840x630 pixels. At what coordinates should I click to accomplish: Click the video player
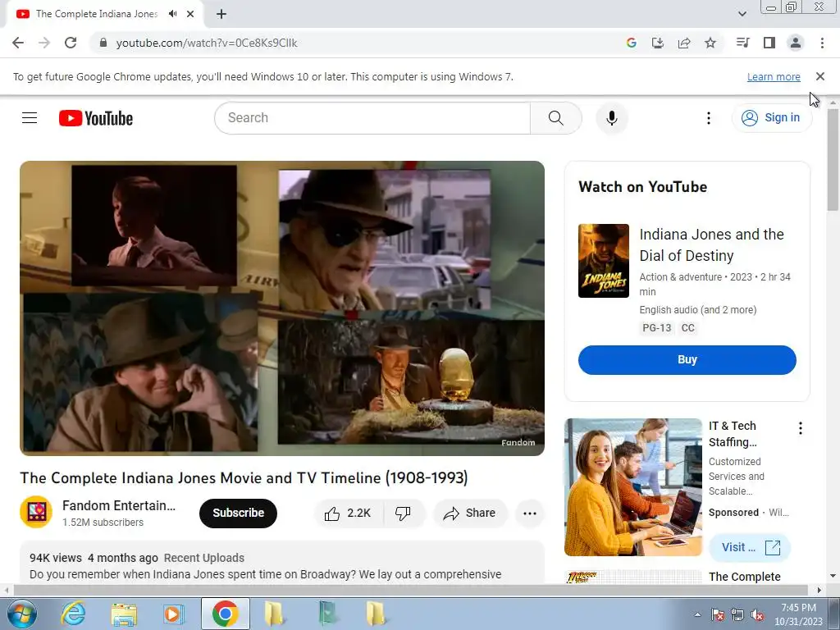click(282, 308)
